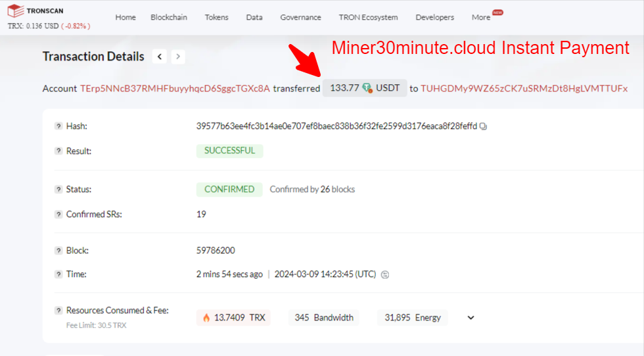This screenshot has height=356, width=644.
Task: Click the 31,895 Energy value
Action: (413, 318)
